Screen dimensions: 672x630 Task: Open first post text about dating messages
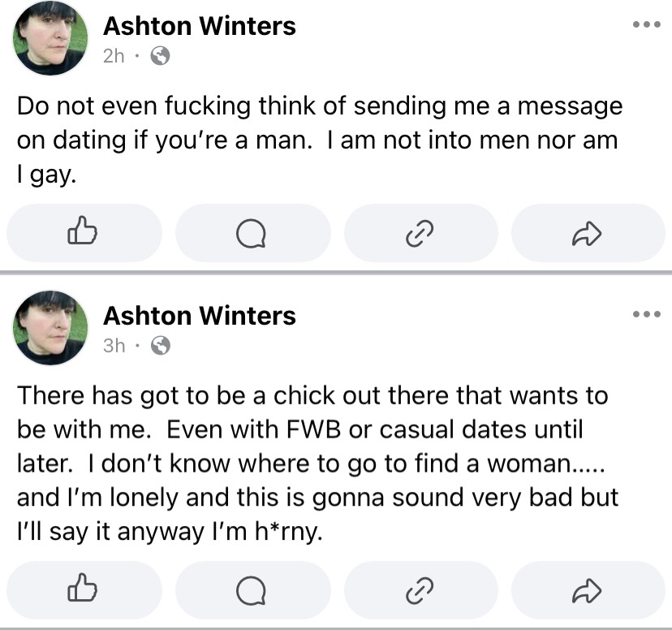click(320, 140)
